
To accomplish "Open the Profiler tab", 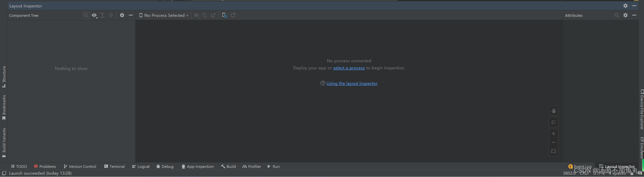I will click(x=252, y=167).
